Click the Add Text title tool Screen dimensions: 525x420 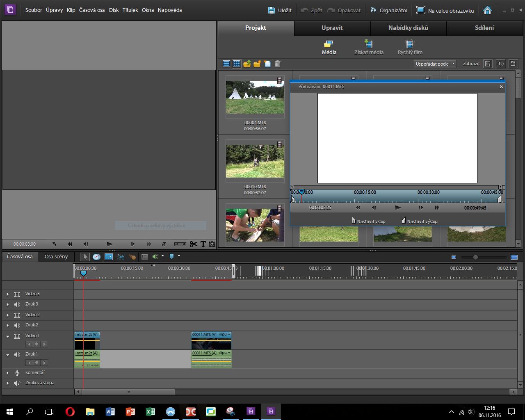coord(203,244)
